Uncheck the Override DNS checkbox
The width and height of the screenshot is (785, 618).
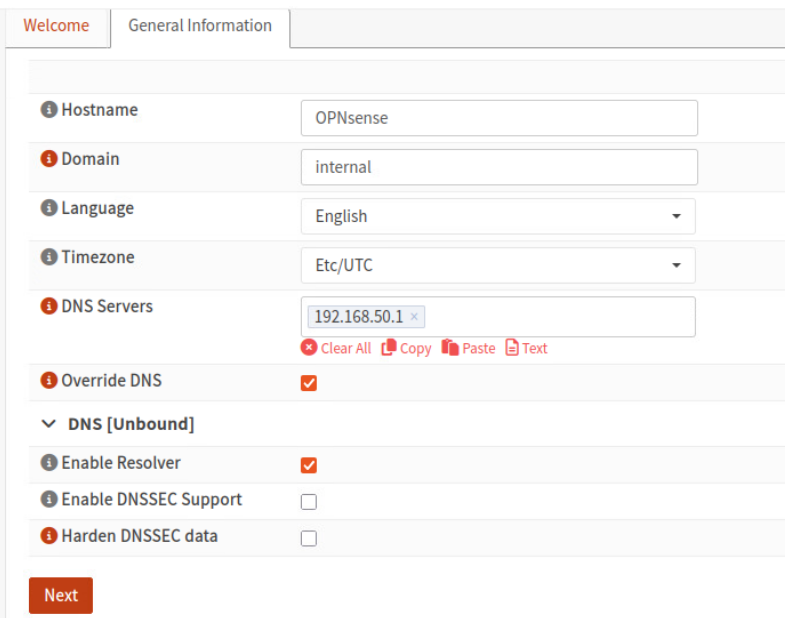(x=309, y=383)
